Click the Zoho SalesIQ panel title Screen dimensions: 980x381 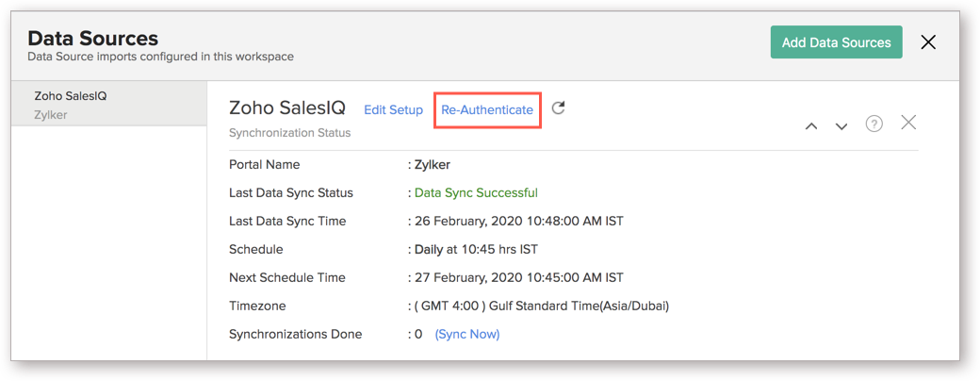(287, 108)
